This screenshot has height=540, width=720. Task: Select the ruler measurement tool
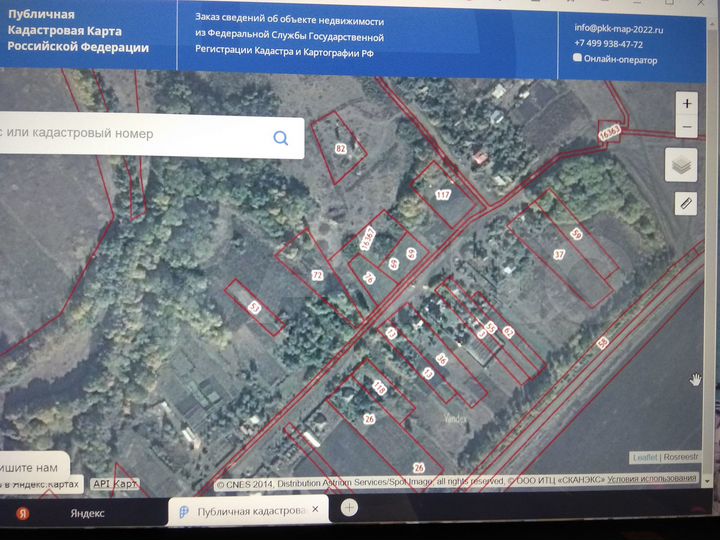click(686, 203)
